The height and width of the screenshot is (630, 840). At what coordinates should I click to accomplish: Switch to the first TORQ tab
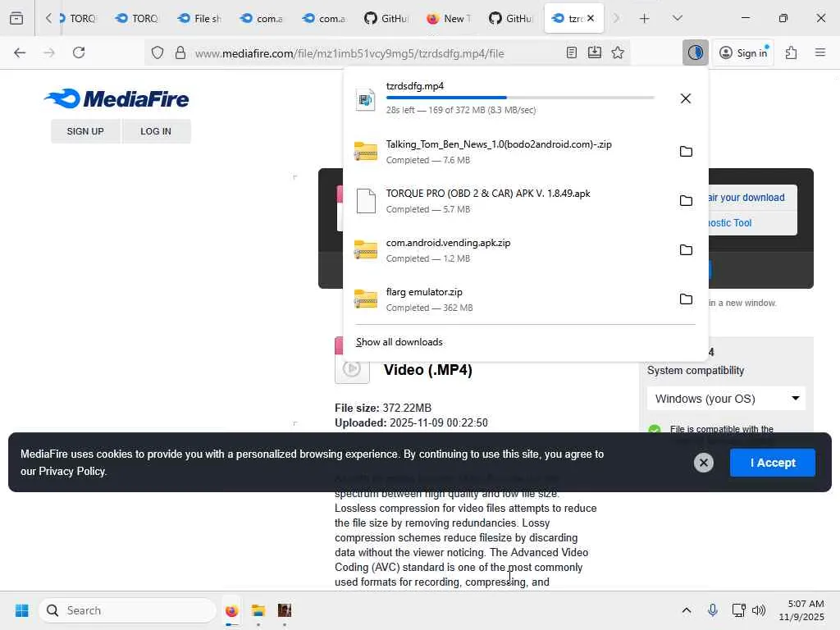[78, 18]
